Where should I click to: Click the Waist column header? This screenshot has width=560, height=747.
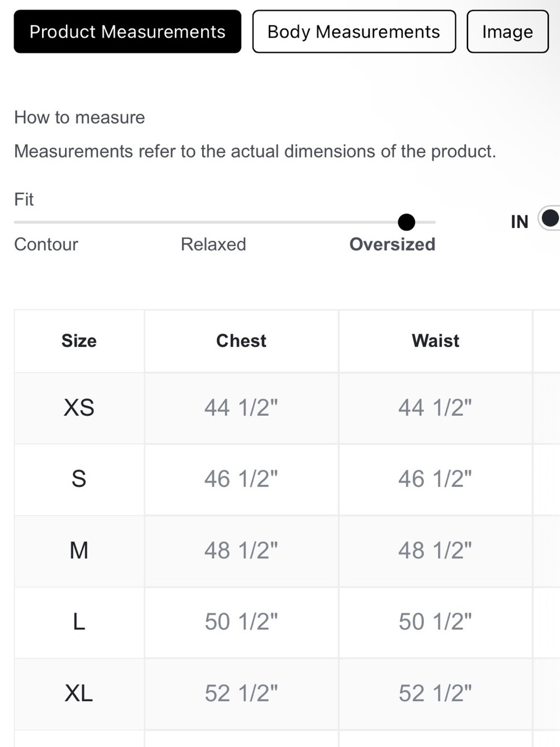point(436,341)
